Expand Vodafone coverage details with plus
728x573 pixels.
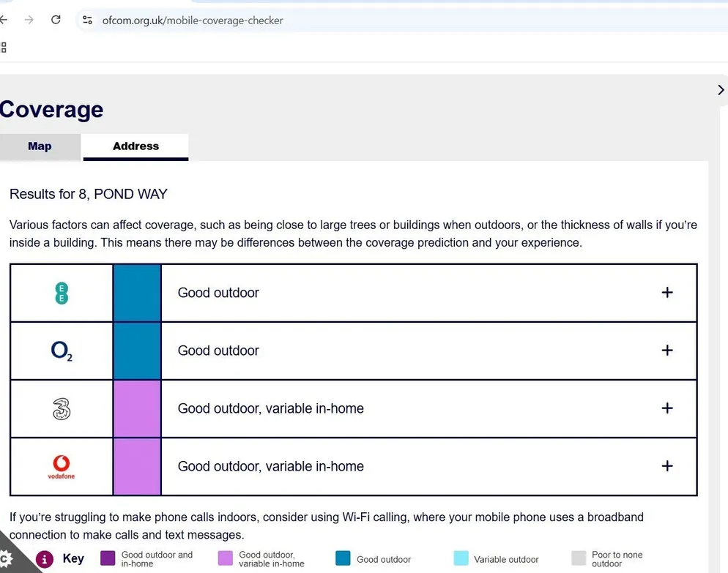pyautogui.click(x=667, y=466)
